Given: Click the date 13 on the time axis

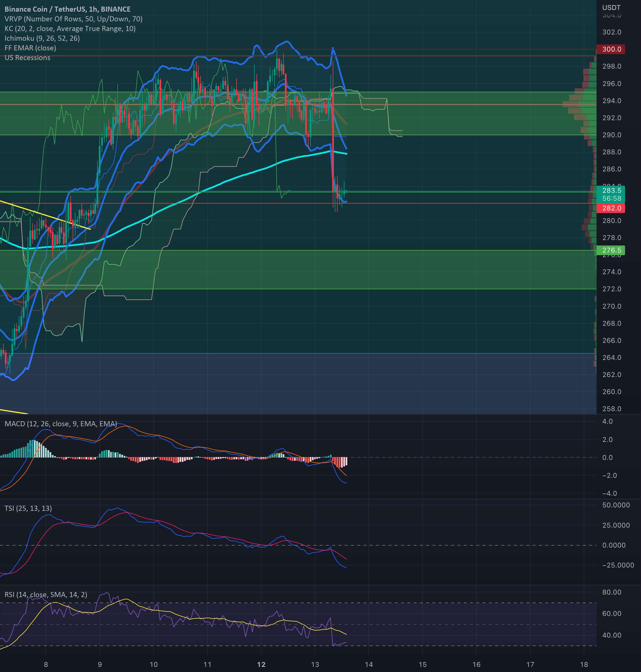Looking at the screenshot, I should [x=315, y=665].
